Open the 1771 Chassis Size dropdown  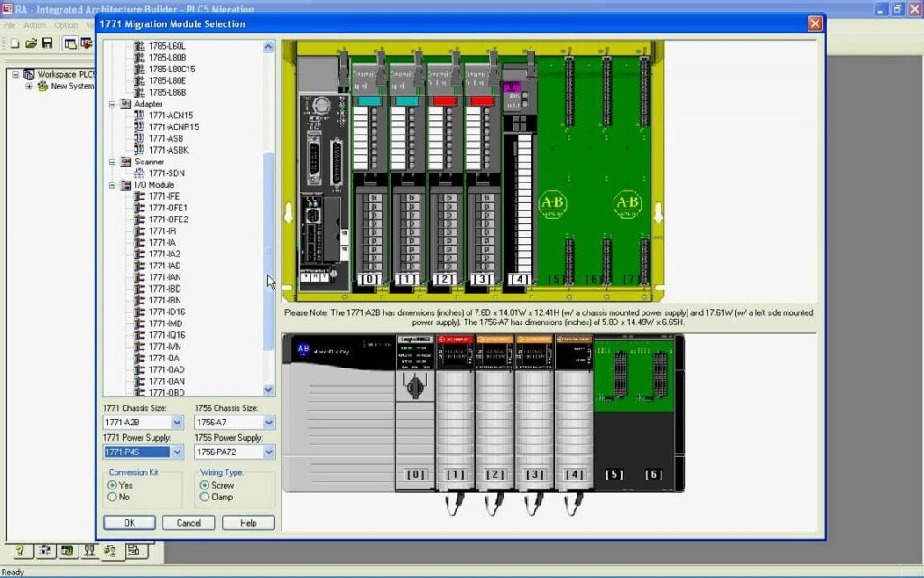pos(178,423)
